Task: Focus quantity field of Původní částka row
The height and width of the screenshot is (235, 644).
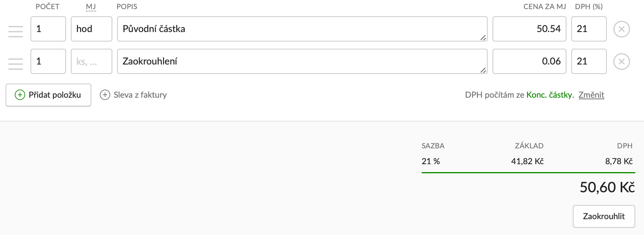Action: [x=48, y=29]
